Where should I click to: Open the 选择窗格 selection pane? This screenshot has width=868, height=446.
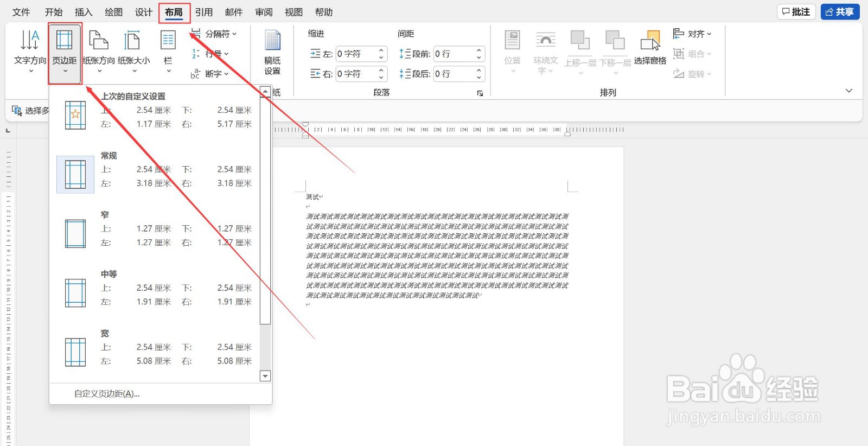650,48
